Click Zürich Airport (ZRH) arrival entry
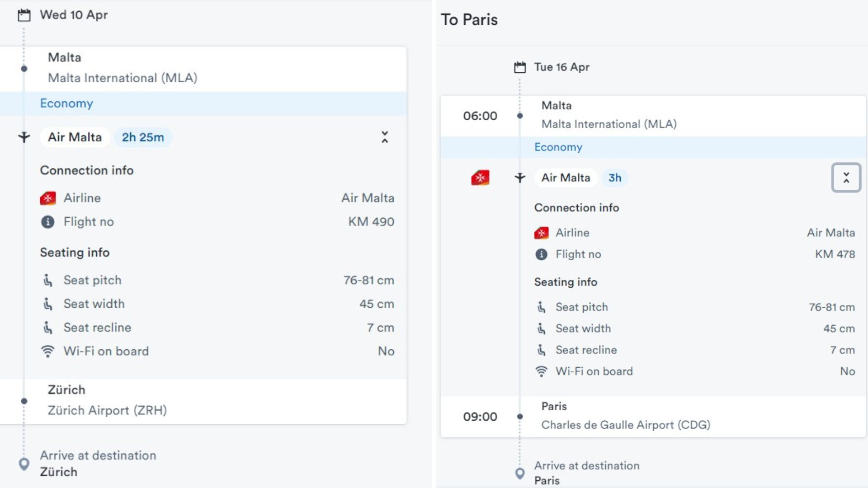 click(x=108, y=410)
